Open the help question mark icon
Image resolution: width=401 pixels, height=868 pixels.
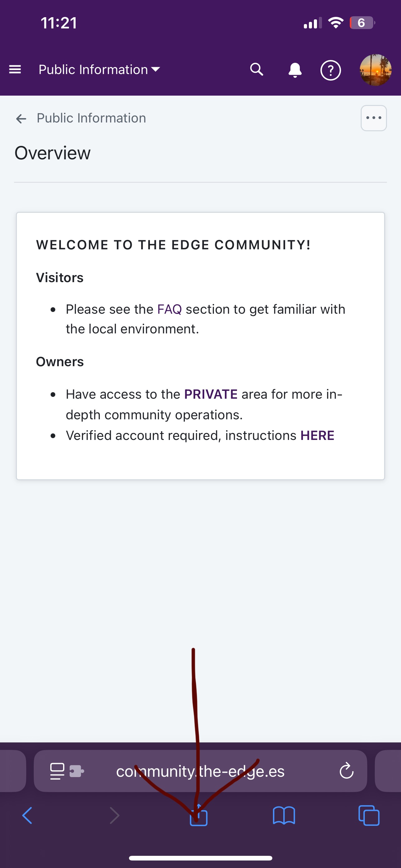coord(331,70)
